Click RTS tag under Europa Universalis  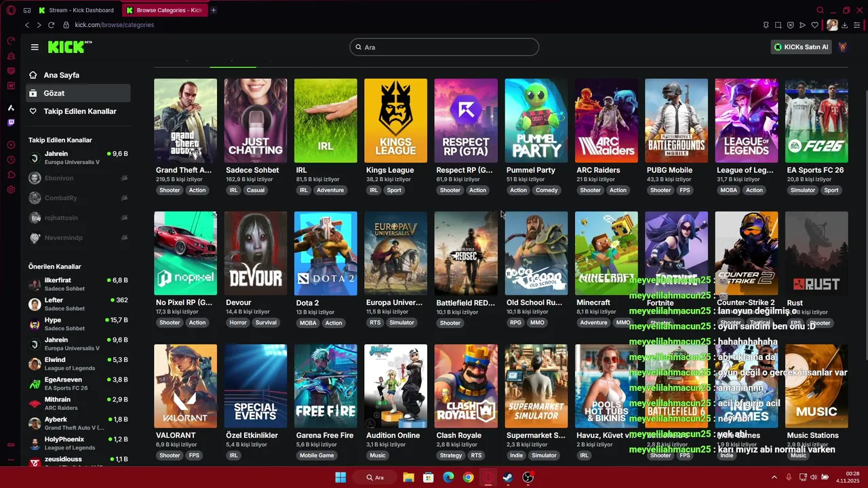(x=375, y=323)
